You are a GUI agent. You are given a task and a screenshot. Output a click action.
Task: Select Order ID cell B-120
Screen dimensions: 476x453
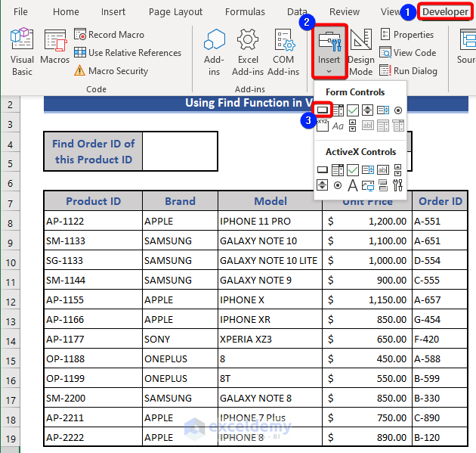click(x=440, y=437)
